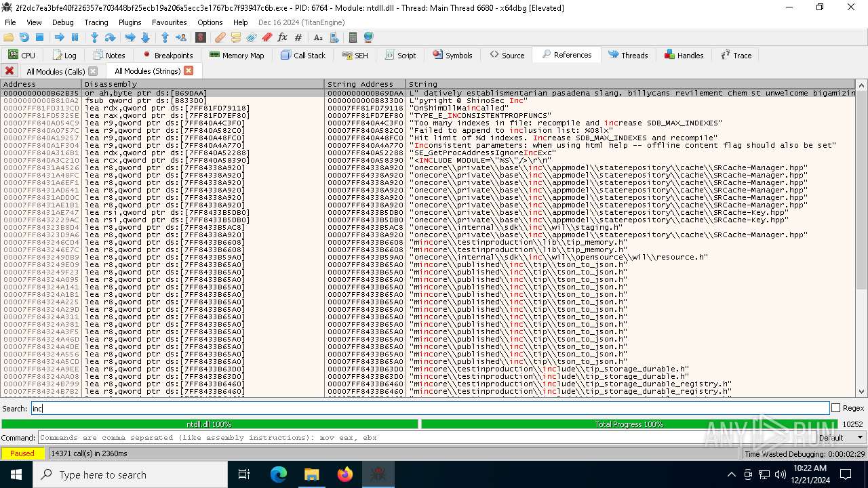Open the Scylla plugin icon
The height and width of the screenshot is (488, 868).
point(201,37)
